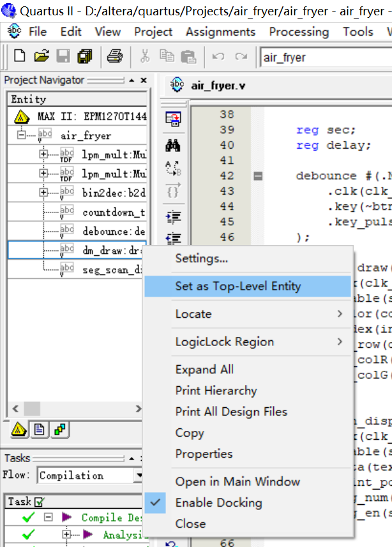The width and height of the screenshot is (392, 547).
Task: Choose Properties in context menu
Action: tap(248, 454)
